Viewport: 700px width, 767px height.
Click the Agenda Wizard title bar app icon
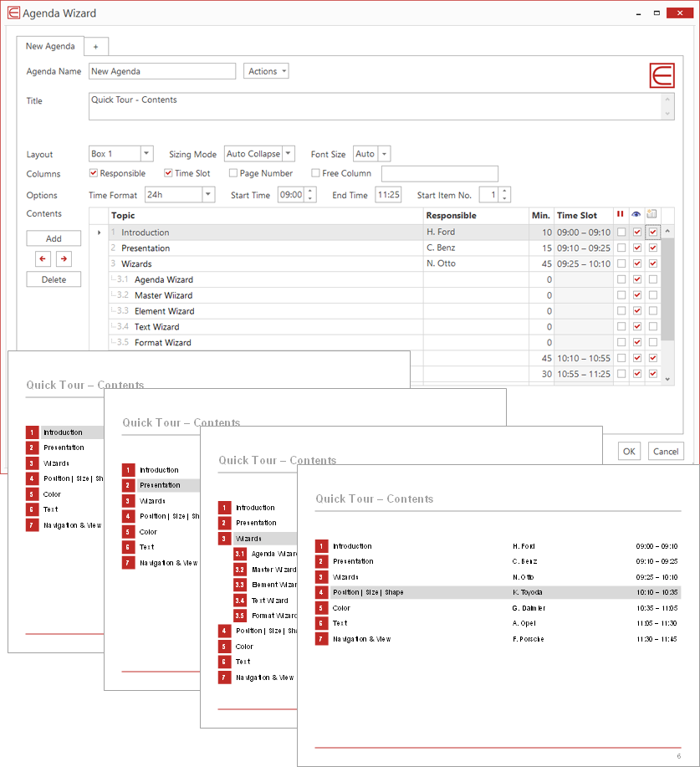[13, 13]
